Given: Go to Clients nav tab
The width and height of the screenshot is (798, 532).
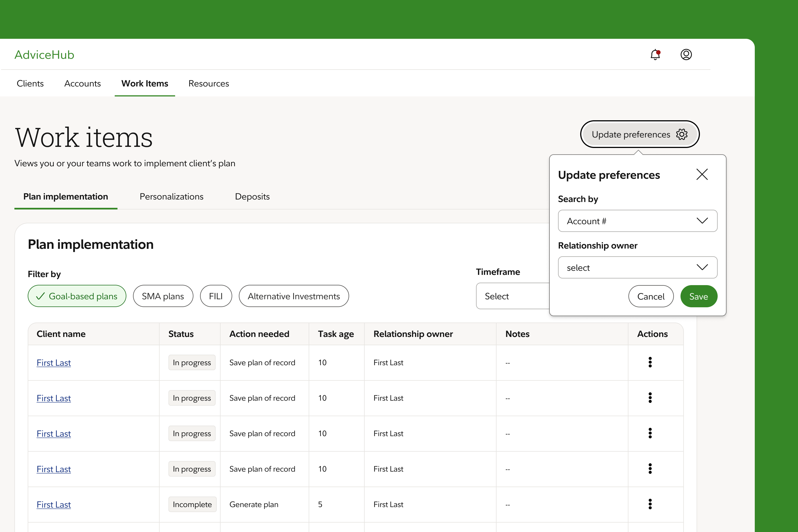Looking at the screenshot, I should [30, 83].
